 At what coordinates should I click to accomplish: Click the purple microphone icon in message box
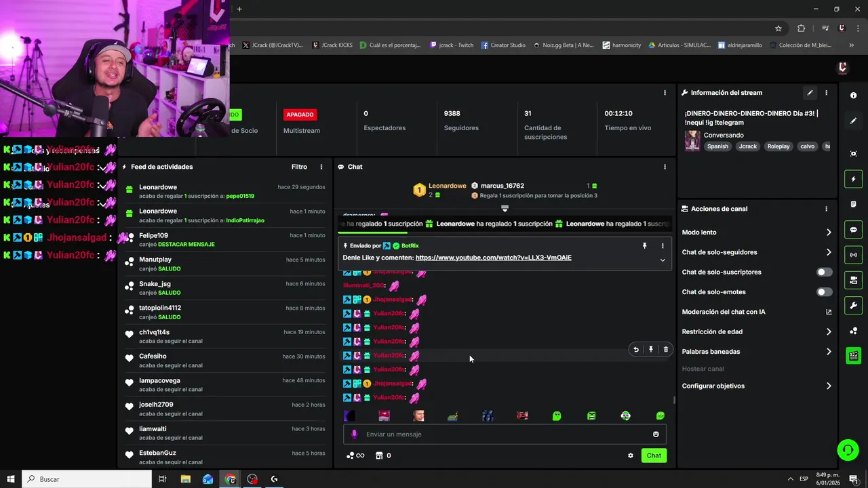(x=354, y=434)
